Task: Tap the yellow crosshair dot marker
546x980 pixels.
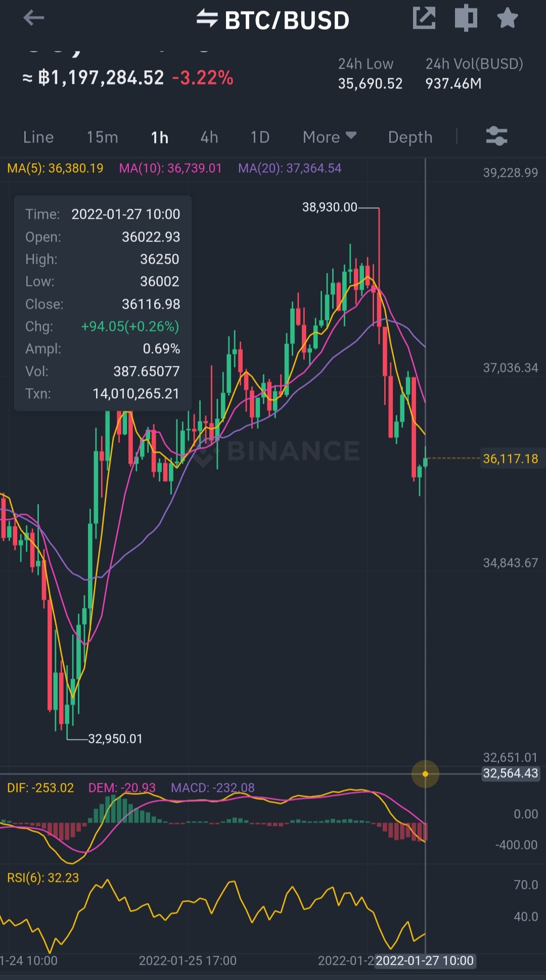Action: [x=425, y=774]
